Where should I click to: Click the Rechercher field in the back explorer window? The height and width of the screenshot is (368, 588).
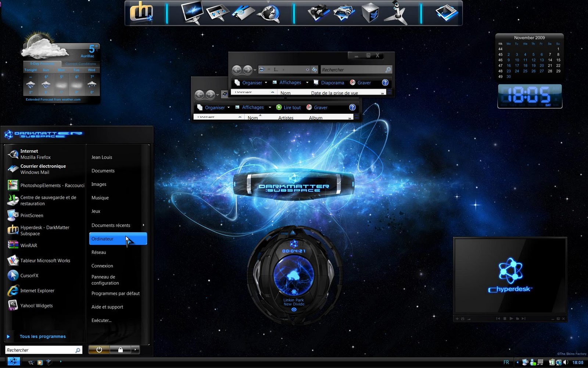coord(356,70)
